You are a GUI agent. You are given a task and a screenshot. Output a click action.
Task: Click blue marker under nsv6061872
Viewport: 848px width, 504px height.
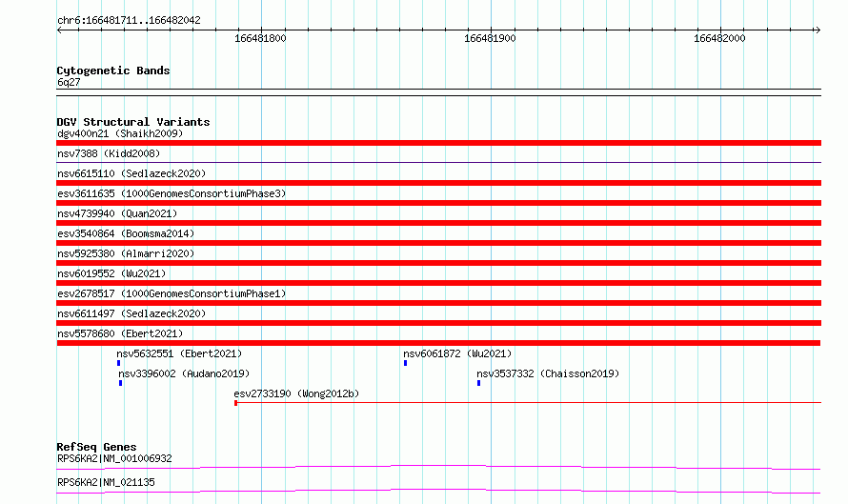405,363
